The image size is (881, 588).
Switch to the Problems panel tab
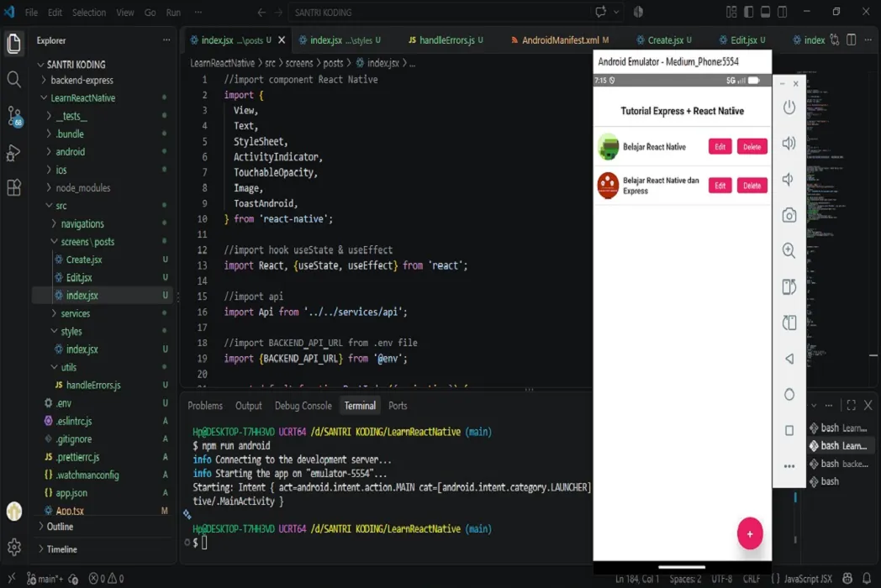tap(205, 406)
